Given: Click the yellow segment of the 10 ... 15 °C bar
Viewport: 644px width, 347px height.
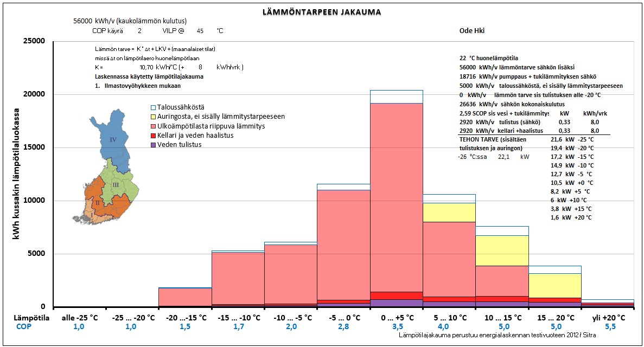Looking at the screenshot, I should [502, 250].
